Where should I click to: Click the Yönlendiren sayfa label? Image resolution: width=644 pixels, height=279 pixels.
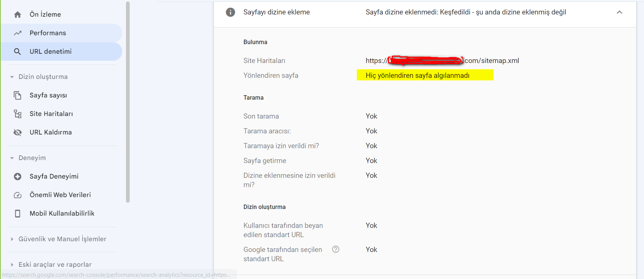pos(271,75)
